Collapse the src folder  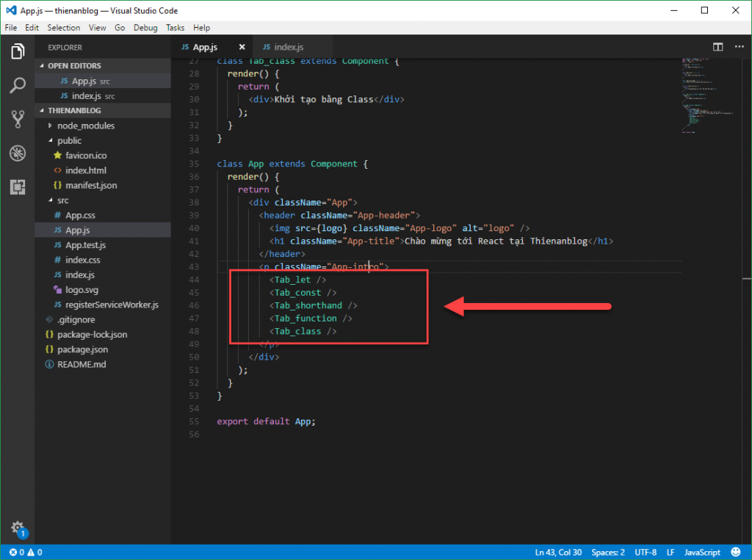tap(50, 200)
